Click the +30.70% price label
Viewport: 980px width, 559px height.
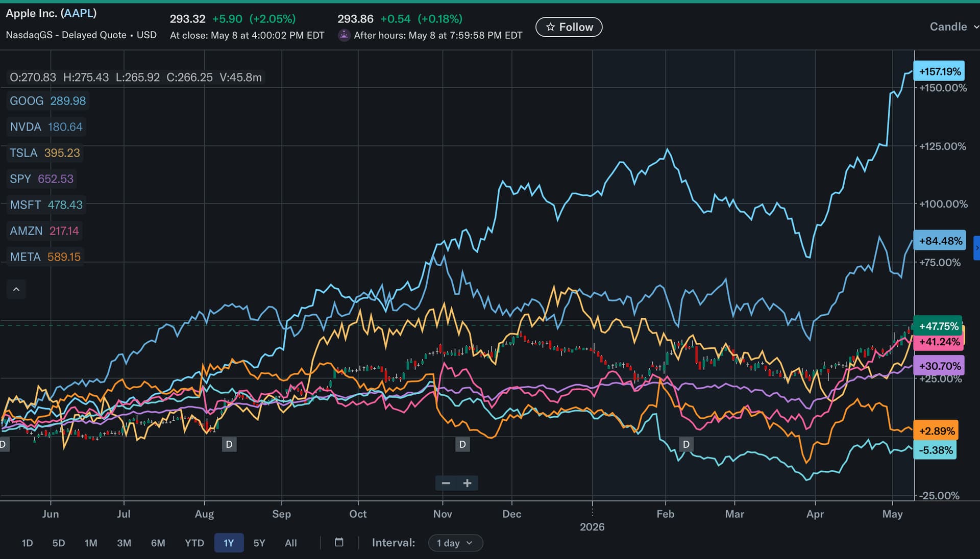(x=939, y=366)
